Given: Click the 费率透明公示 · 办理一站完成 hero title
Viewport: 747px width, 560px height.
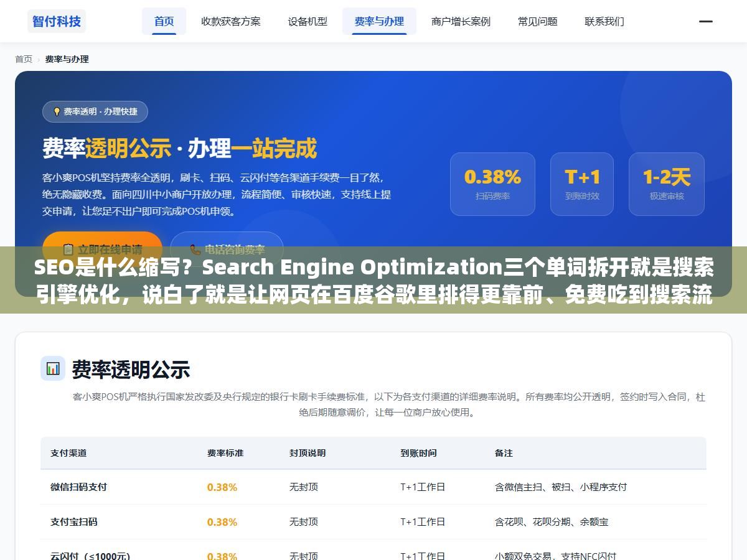Looking at the screenshot, I should tap(179, 149).
